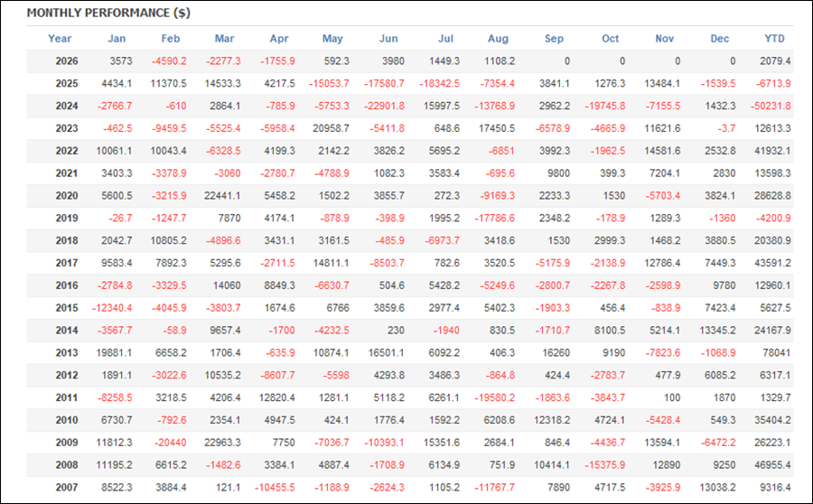The height and width of the screenshot is (504, 813).
Task: Select the 2015 Jan value -12340.4
Action: pos(112,308)
